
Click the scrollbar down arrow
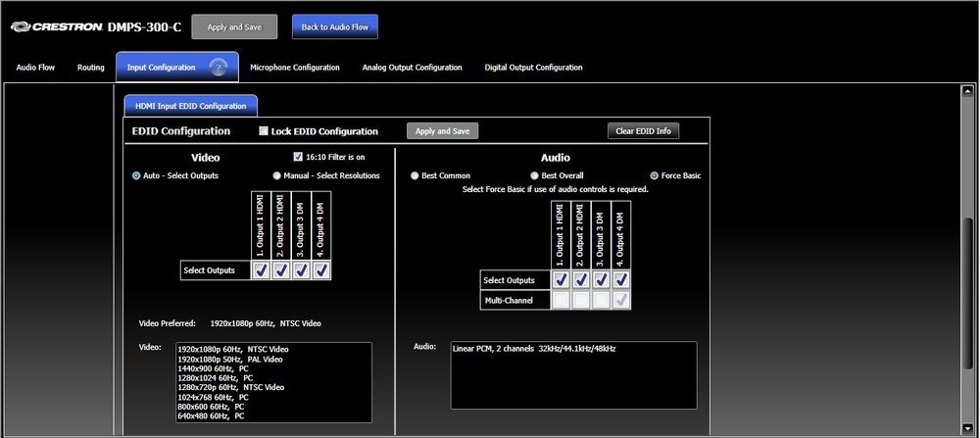967,428
